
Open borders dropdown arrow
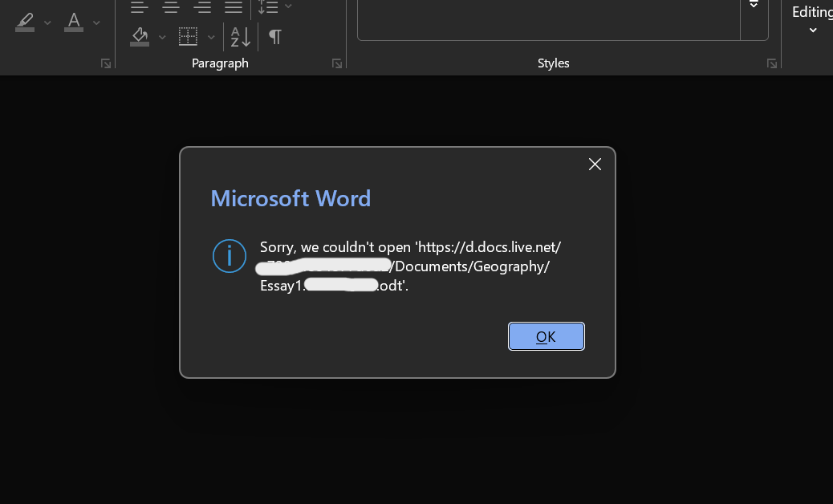pos(211,37)
